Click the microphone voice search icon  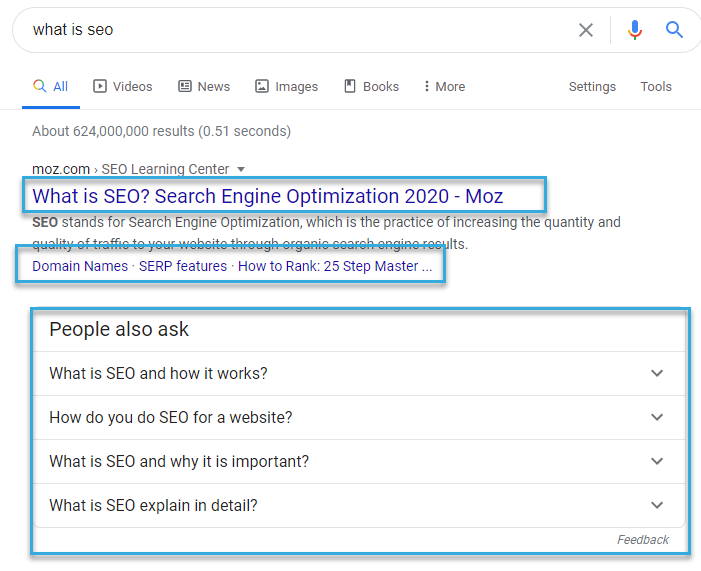point(634,30)
